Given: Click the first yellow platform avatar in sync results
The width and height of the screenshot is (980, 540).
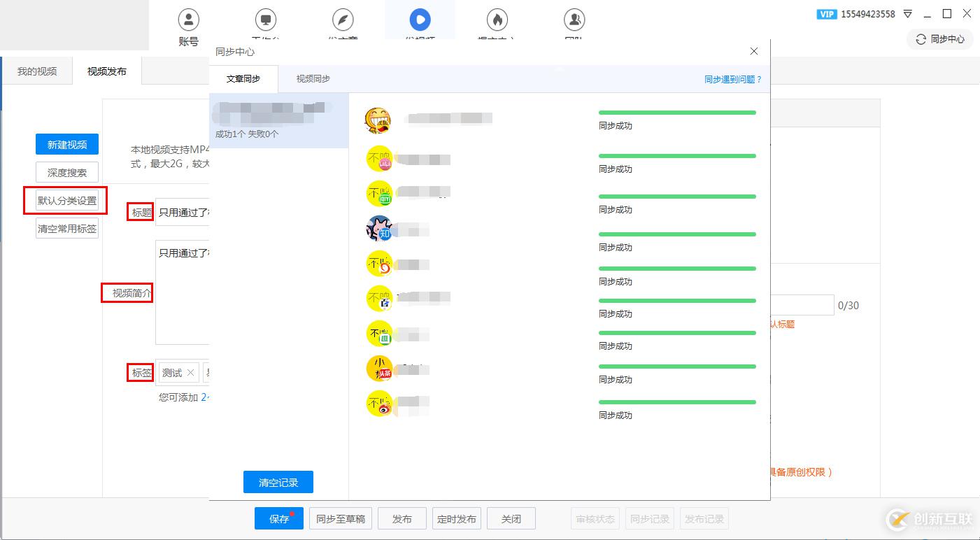Looking at the screenshot, I should tap(378, 119).
